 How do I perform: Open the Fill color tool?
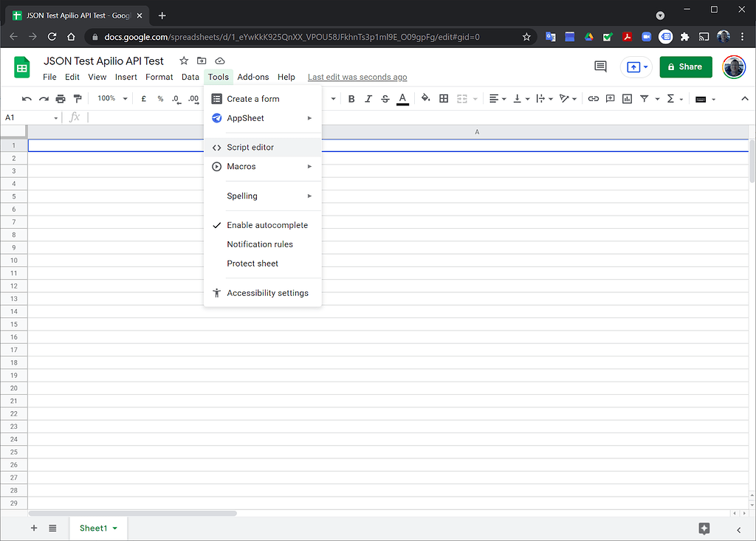pos(425,98)
